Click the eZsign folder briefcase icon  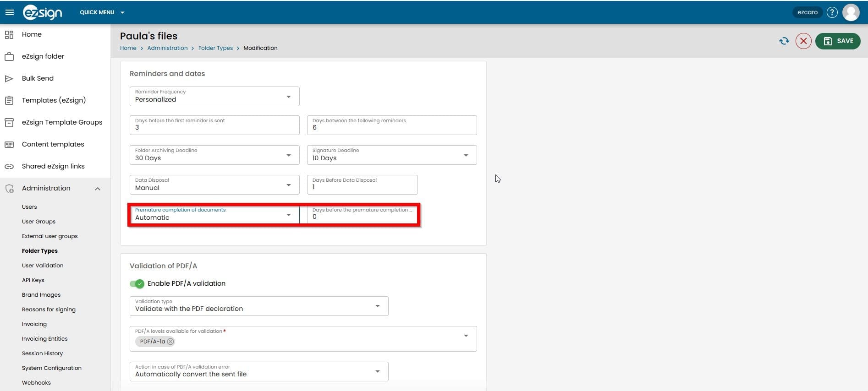click(x=9, y=57)
